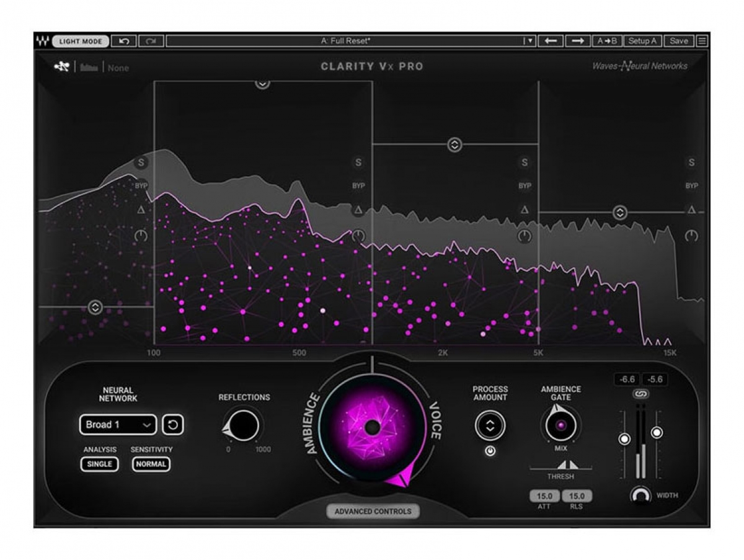Image resolution: width=744 pixels, height=560 pixels.
Task: Toggle the output link icon above the faders
Action: 641,394
